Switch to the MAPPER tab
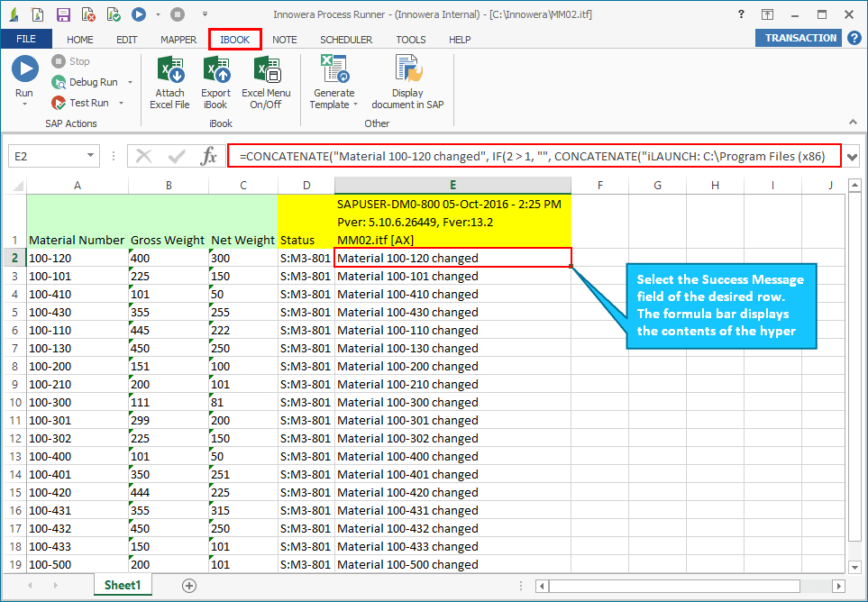This screenshot has height=602, width=868. pos(178,39)
